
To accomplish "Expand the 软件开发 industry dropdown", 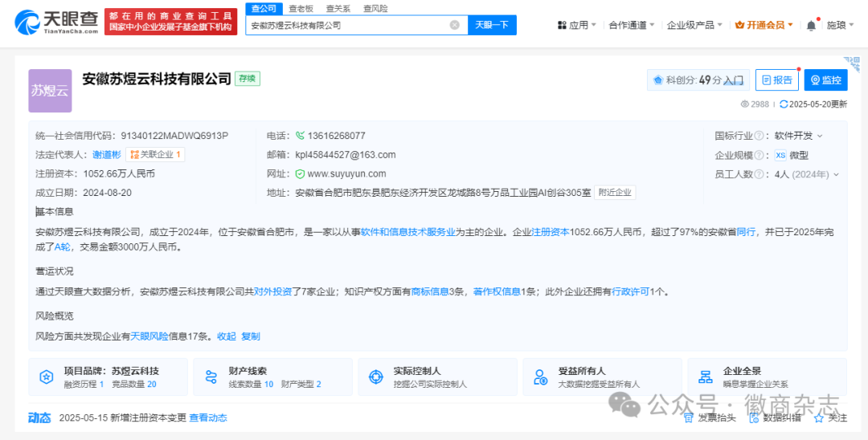I will point(799,136).
